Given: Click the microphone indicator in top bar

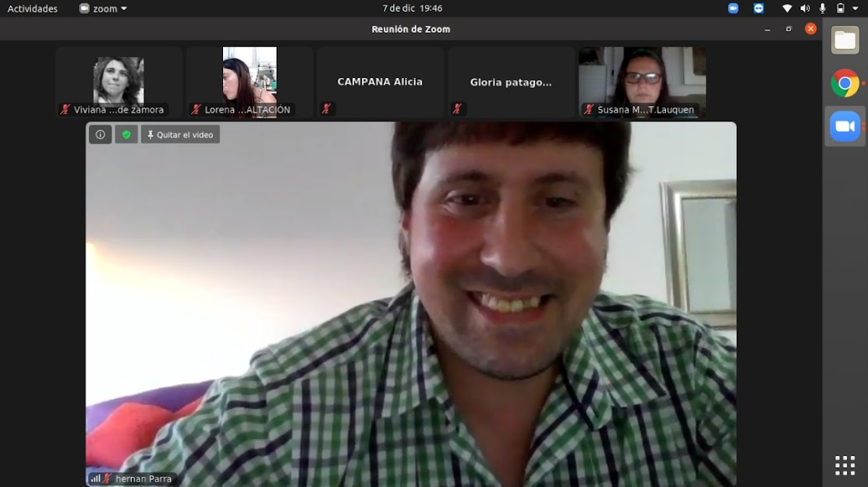Looking at the screenshot, I should [822, 9].
